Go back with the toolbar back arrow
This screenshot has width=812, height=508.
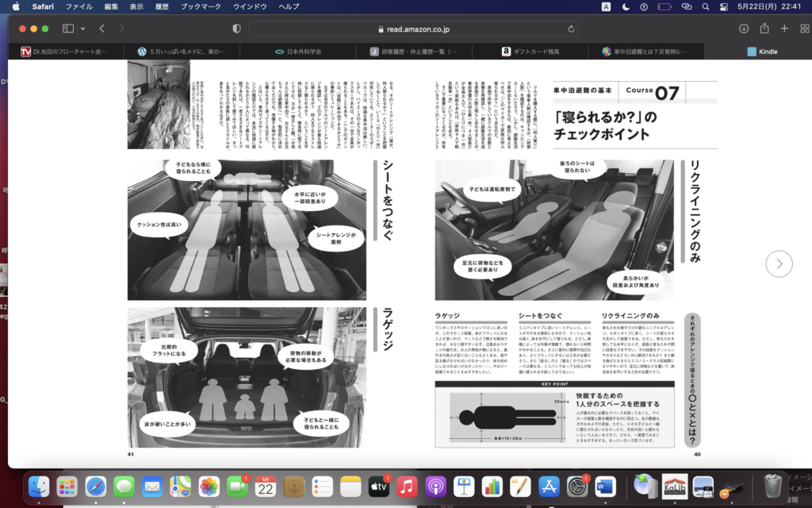tap(102, 29)
